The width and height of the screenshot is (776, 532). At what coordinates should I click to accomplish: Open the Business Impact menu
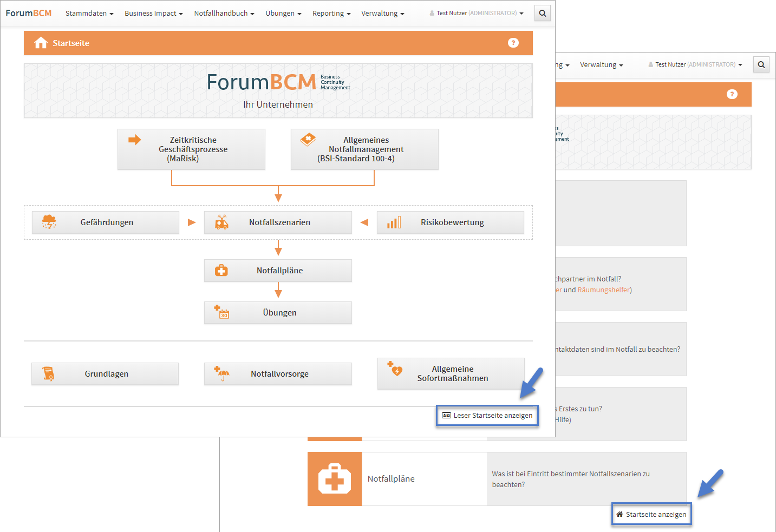[154, 13]
